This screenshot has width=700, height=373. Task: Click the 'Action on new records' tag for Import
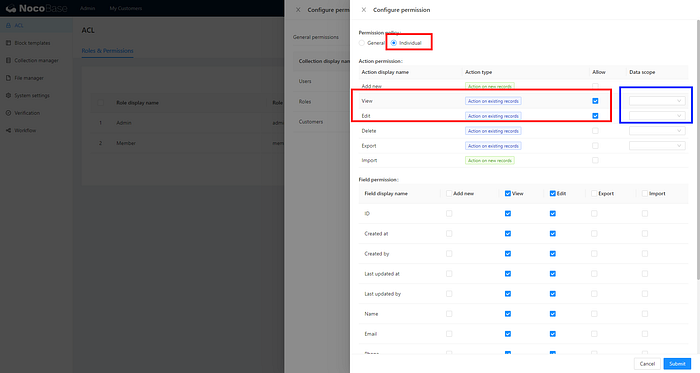[490, 160]
